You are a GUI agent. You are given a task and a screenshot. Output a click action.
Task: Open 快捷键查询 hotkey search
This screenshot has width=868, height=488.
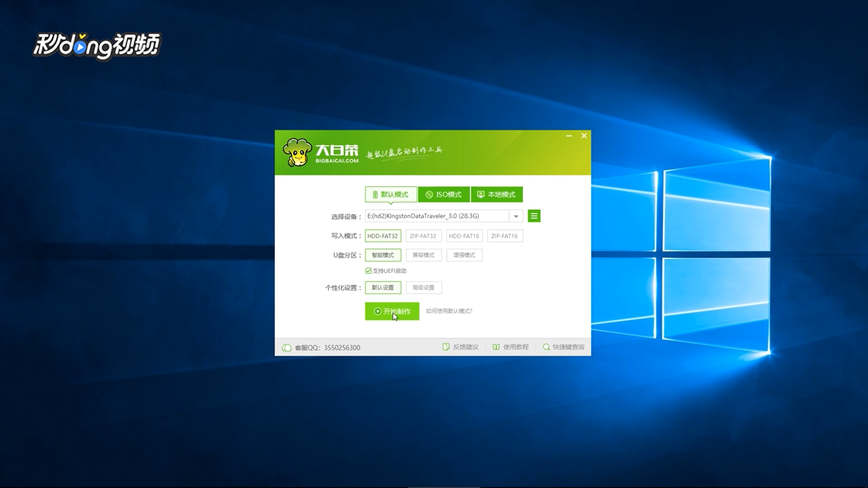(x=563, y=347)
